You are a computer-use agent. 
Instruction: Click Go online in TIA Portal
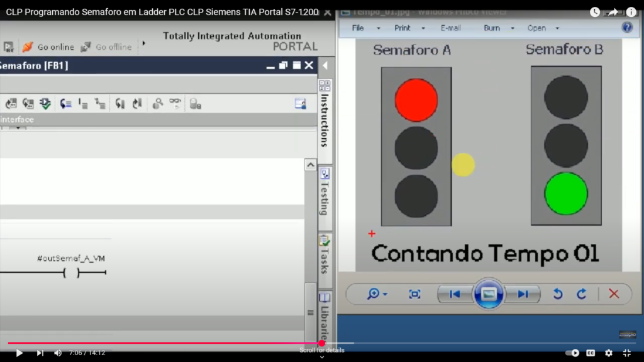[x=48, y=47]
